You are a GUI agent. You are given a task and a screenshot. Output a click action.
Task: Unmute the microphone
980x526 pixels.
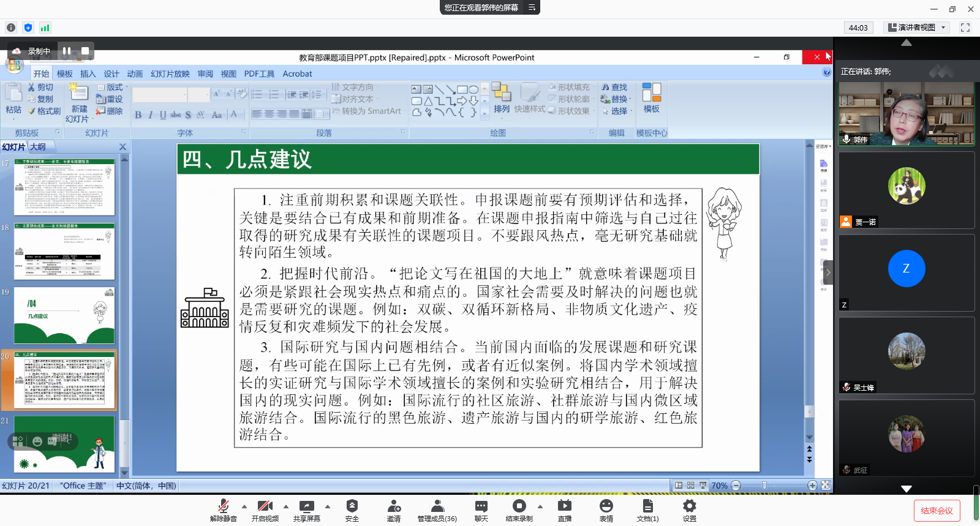click(224, 506)
